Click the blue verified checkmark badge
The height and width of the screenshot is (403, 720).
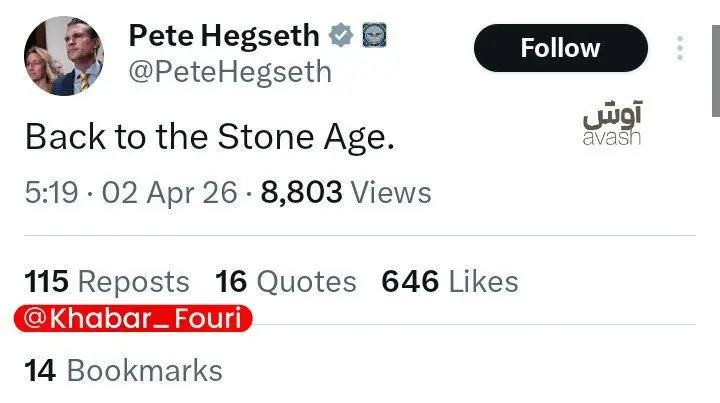(342, 36)
